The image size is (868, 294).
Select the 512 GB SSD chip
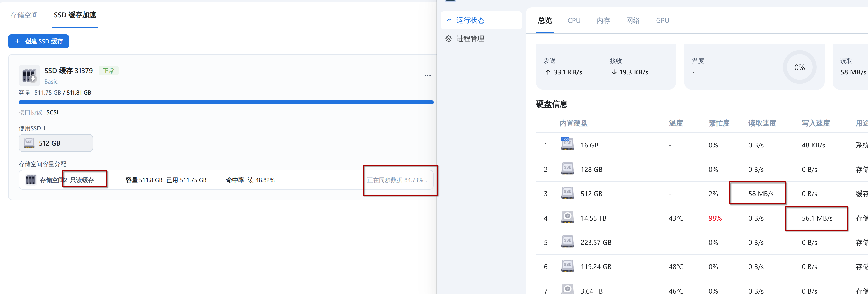pos(56,143)
